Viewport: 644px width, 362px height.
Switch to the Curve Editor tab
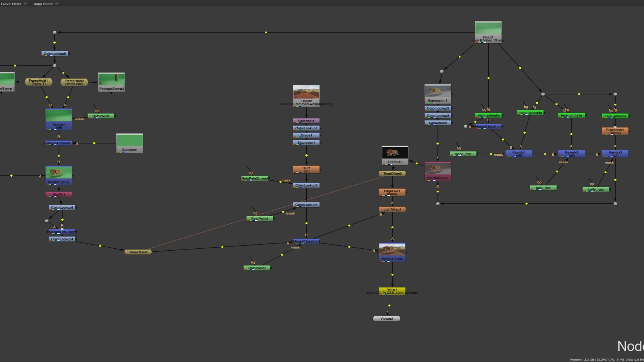click(x=11, y=4)
